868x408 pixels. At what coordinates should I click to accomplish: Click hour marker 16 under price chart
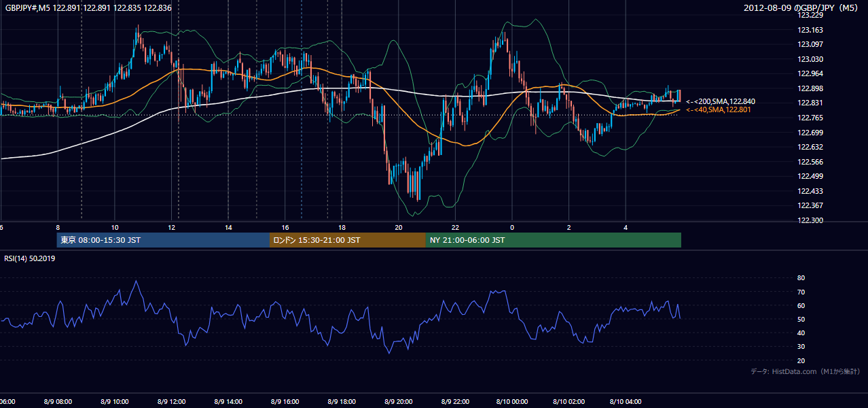pos(285,227)
